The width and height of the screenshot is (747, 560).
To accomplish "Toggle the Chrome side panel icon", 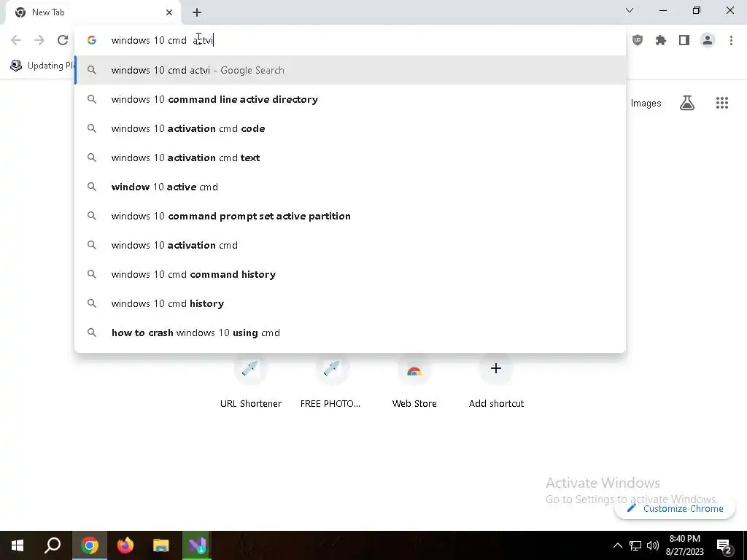I will [x=684, y=40].
